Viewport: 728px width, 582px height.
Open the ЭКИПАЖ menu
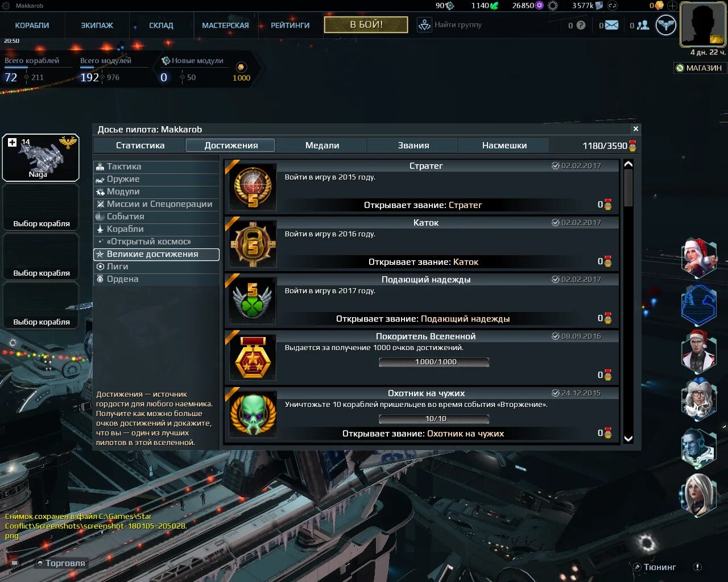(x=97, y=25)
